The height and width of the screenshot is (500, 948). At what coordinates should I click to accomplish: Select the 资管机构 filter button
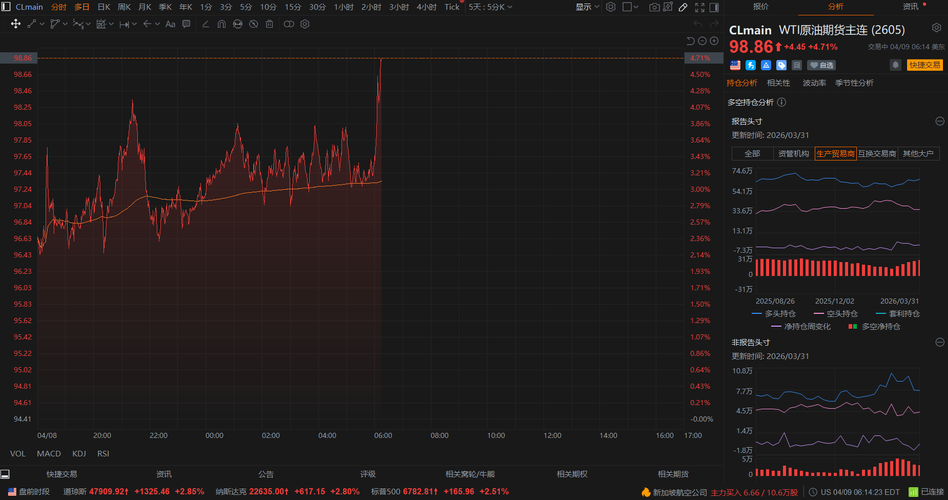pos(793,154)
